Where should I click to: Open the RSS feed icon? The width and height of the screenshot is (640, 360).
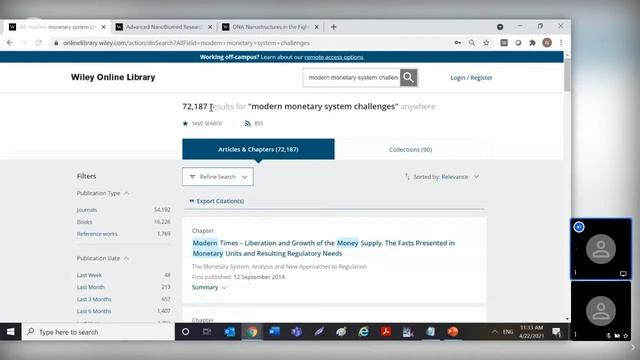coord(247,123)
